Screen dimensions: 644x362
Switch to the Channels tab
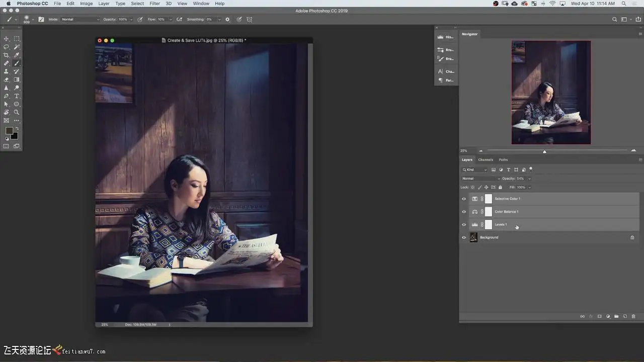point(485,160)
